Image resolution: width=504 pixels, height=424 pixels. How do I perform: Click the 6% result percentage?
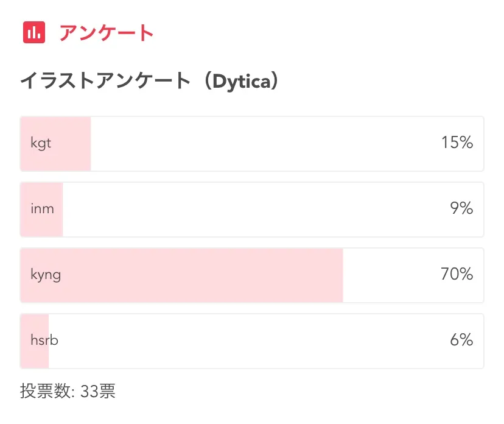click(x=461, y=341)
